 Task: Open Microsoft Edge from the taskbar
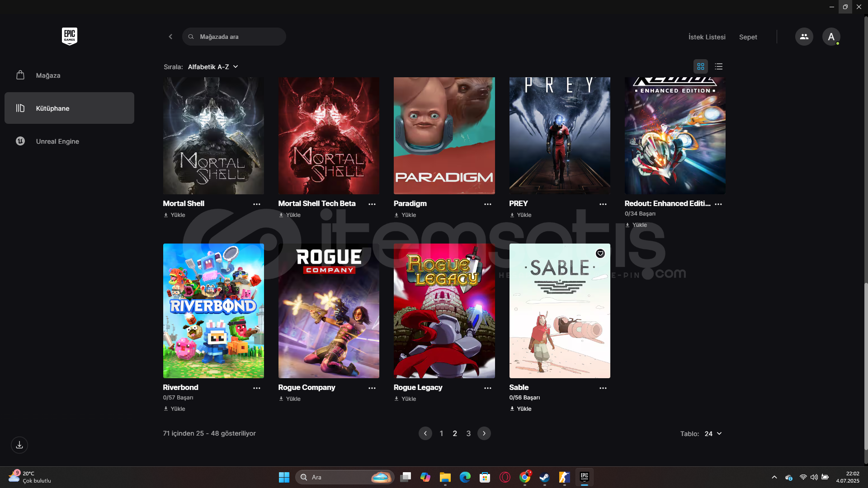465,477
